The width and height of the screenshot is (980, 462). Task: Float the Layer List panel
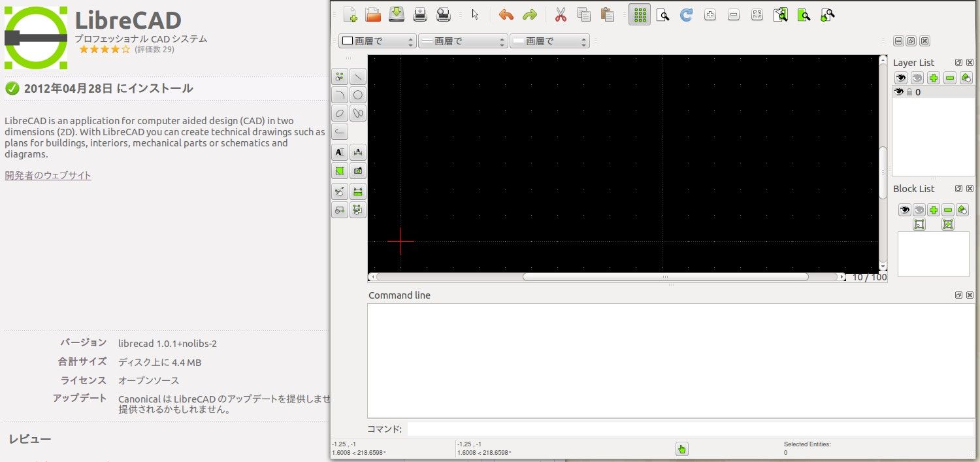point(958,63)
